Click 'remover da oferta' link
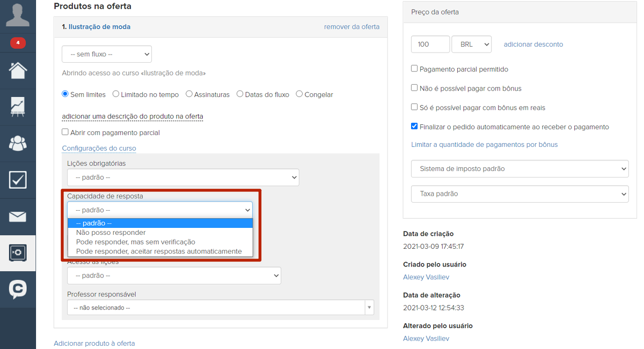The image size is (644, 349). (x=352, y=27)
